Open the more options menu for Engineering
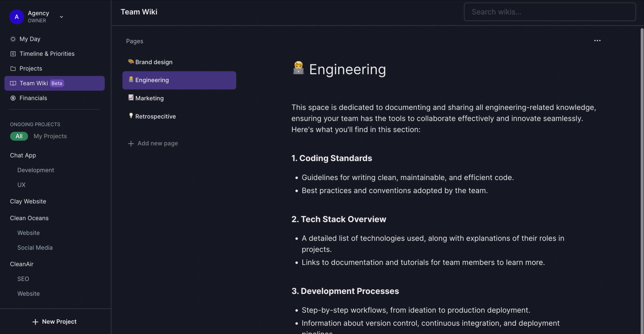This screenshot has width=644, height=334. pos(597,41)
